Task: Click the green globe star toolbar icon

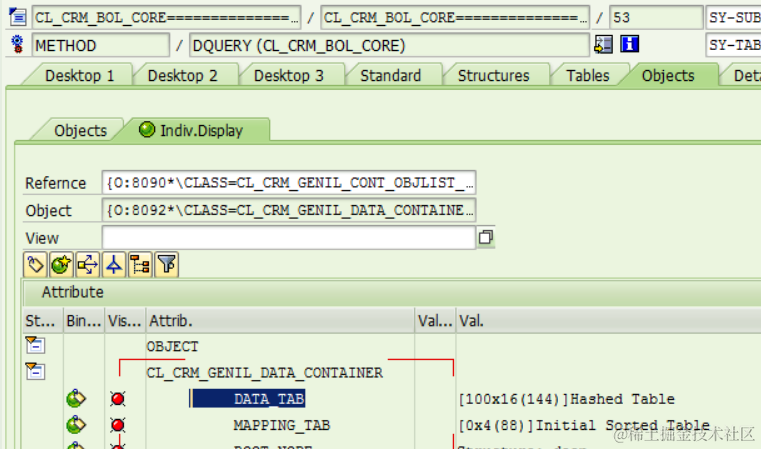Action: pos(61,265)
